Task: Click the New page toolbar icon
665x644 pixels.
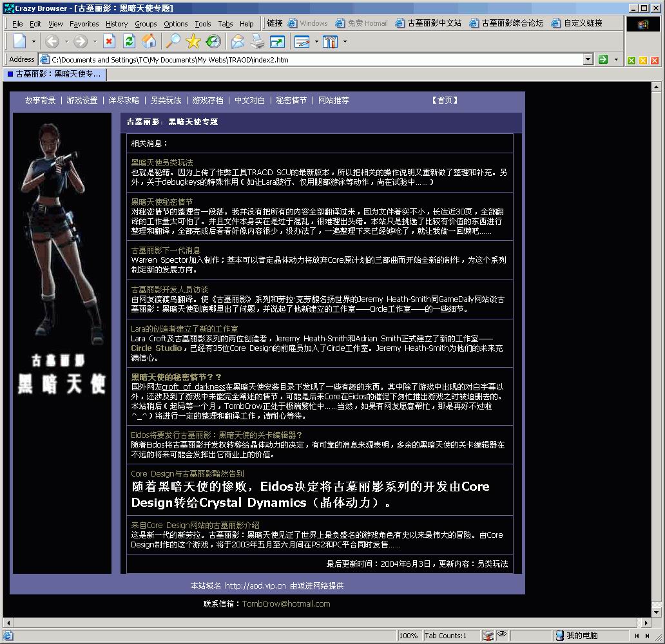Action: click(20, 41)
